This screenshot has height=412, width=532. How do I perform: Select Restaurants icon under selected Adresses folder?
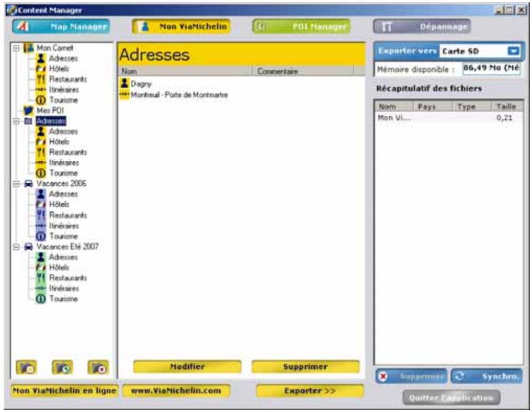(41, 152)
